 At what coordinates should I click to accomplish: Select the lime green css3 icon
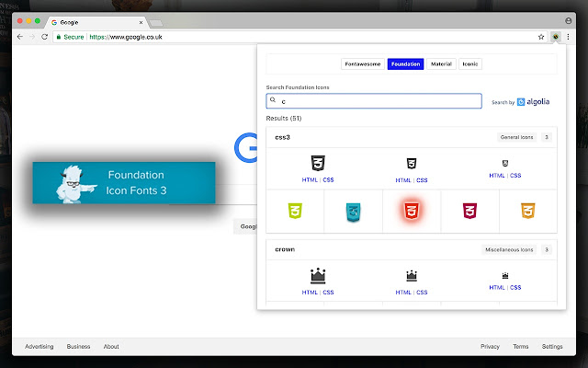tap(295, 211)
